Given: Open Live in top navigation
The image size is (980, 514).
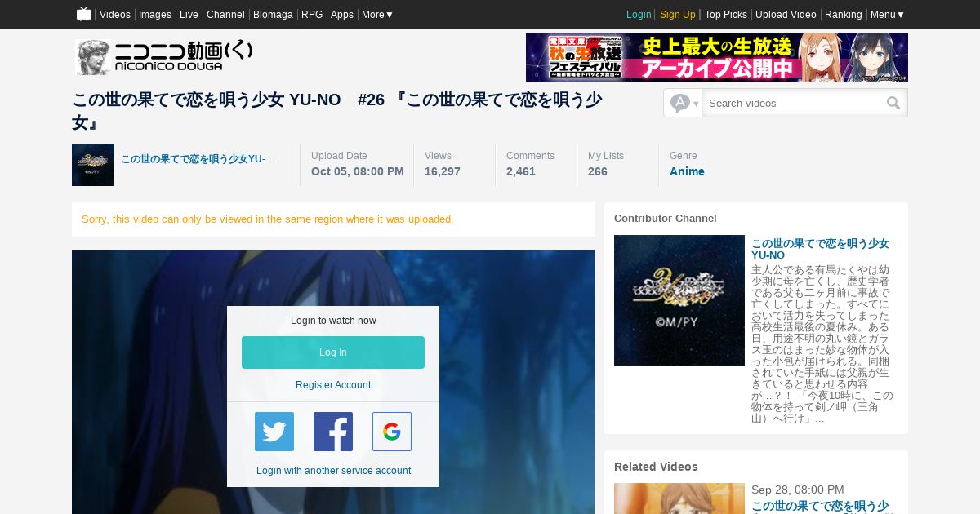Looking at the screenshot, I should click(189, 15).
